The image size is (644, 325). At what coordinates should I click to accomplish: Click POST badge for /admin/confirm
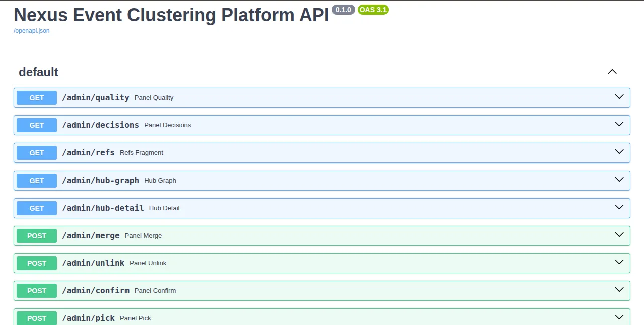click(x=37, y=291)
